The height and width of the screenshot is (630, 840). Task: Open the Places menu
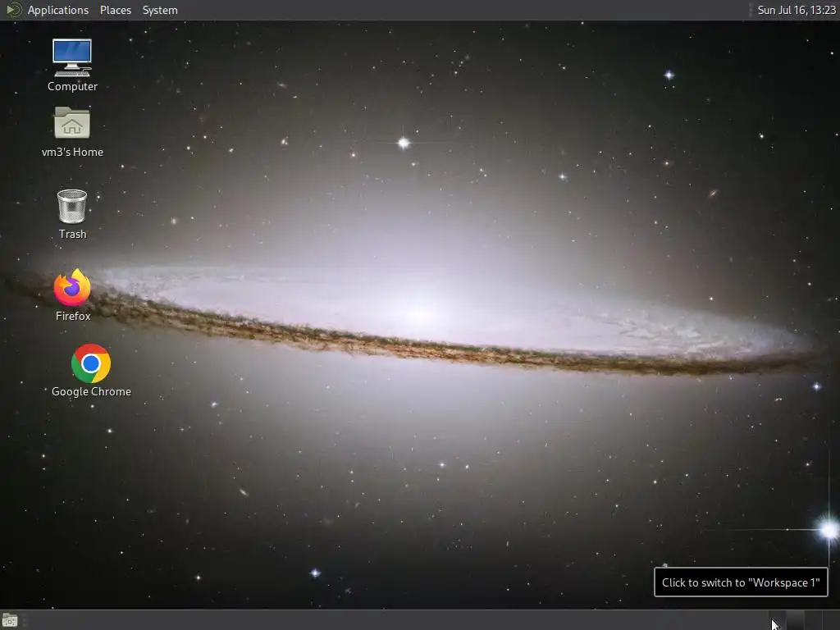pyautogui.click(x=115, y=10)
